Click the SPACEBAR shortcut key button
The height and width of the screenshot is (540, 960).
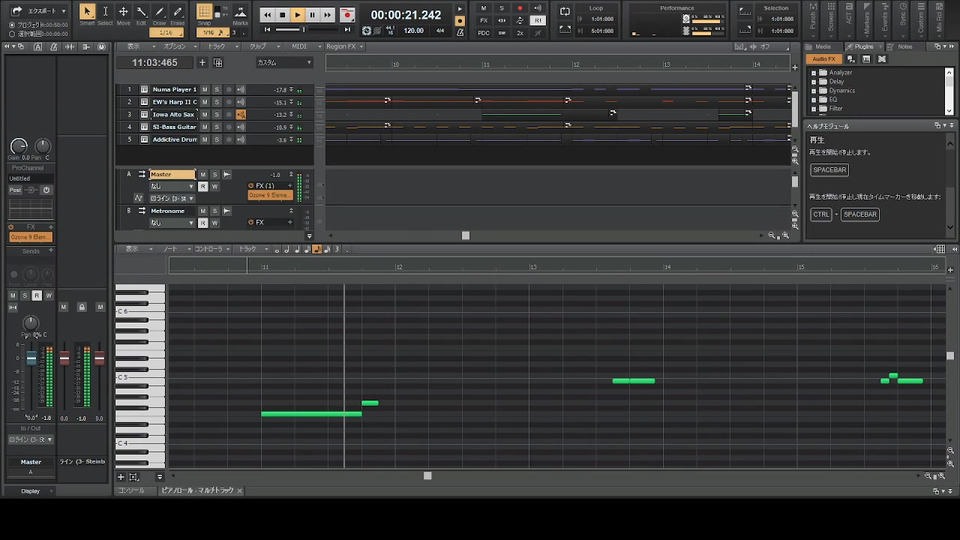[x=829, y=170]
